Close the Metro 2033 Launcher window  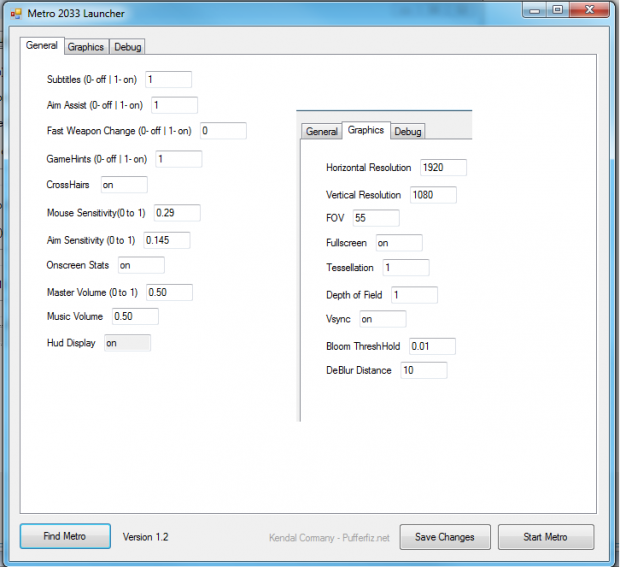point(589,10)
